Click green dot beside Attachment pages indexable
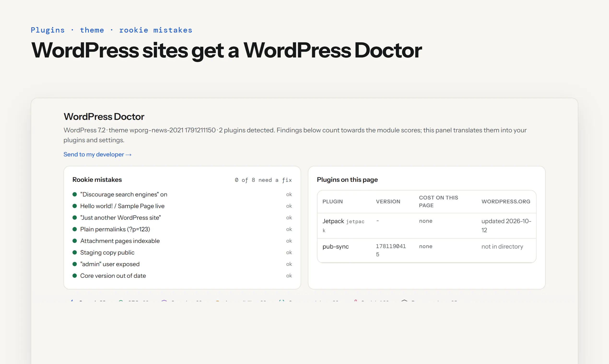Image resolution: width=609 pixels, height=364 pixels. [x=75, y=241]
